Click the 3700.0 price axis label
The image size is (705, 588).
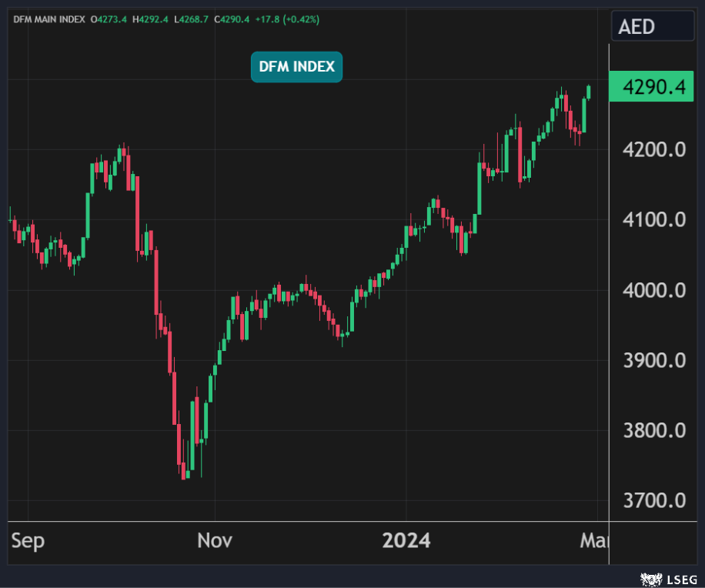click(x=654, y=500)
